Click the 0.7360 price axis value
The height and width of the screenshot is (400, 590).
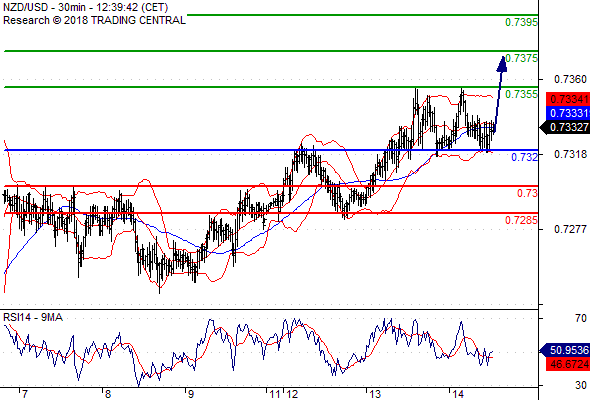coord(570,79)
